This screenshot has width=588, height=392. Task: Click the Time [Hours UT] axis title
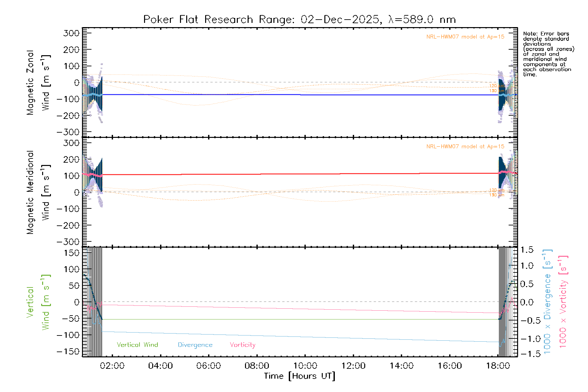300,376
